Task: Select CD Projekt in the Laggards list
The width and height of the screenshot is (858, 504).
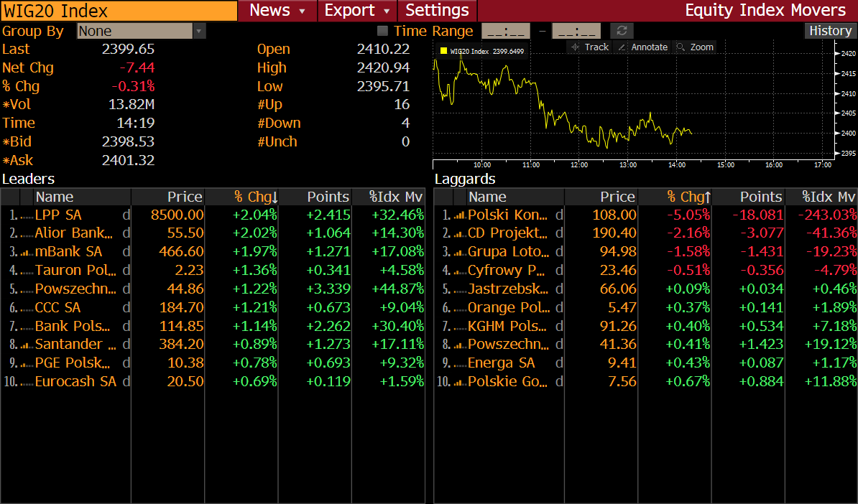Action: [507, 233]
